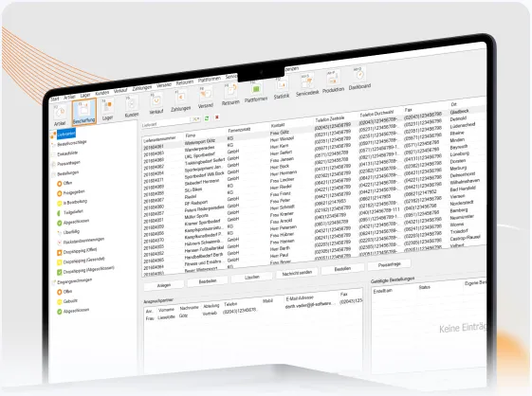
Task: Select the Eingangsrechnungen tree node
Action: (74, 280)
